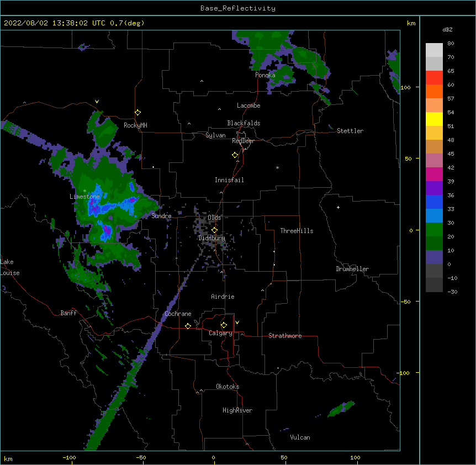Click the Airdrie city label
The width and height of the screenshot is (476, 465).
223,297
